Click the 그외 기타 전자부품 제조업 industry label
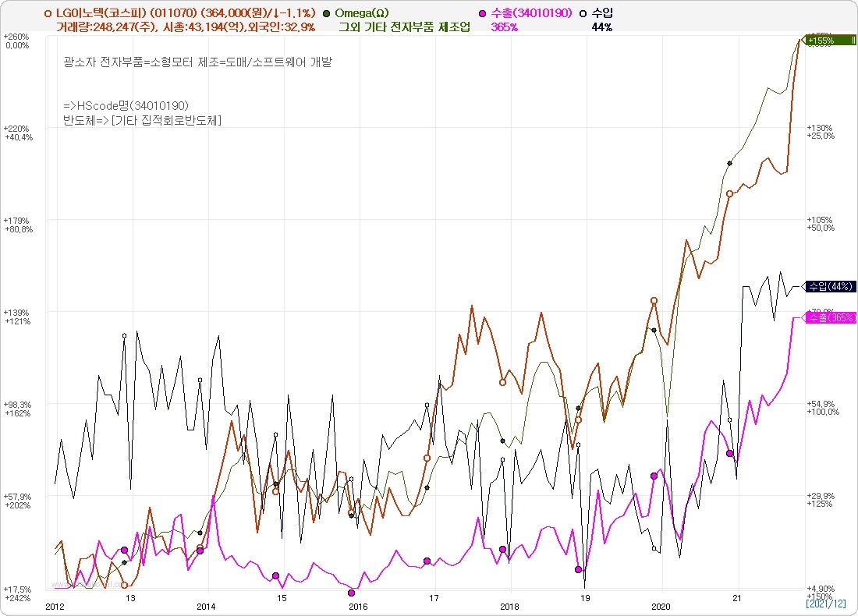This screenshot has width=858, height=616. tap(404, 27)
